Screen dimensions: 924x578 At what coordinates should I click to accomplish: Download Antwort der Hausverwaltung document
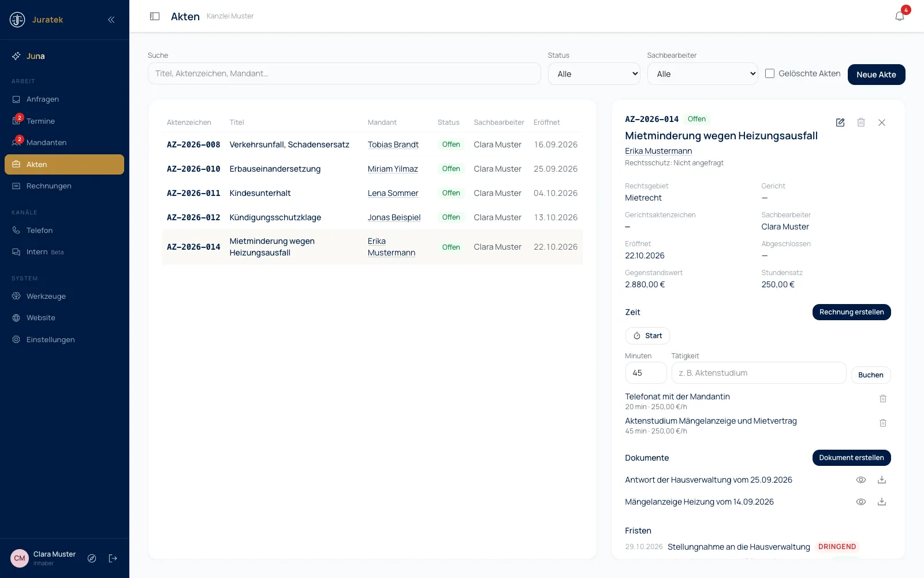pos(882,480)
